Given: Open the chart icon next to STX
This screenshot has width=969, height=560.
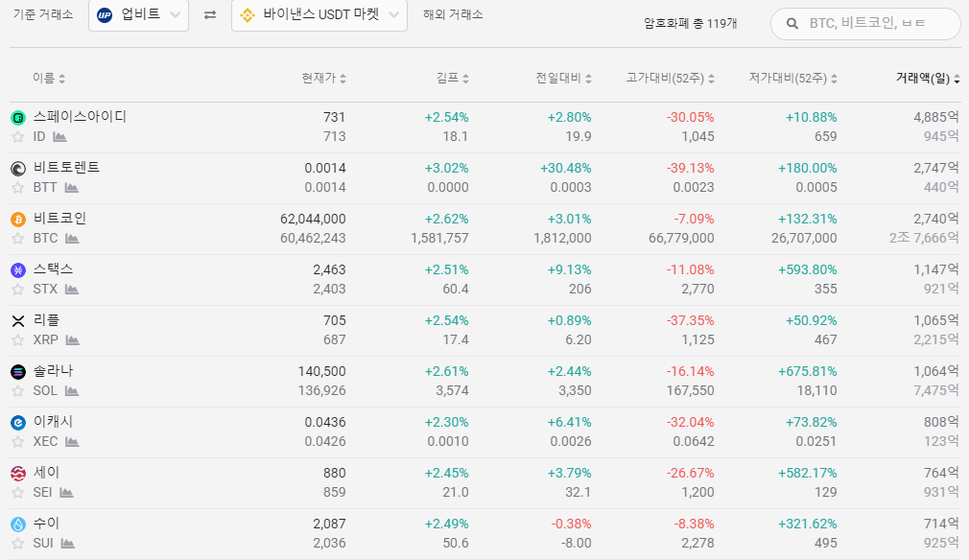Looking at the screenshot, I should pyautogui.click(x=72, y=289).
